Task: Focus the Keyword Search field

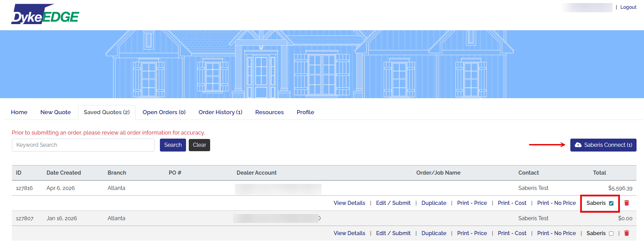Action: [x=83, y=145]
